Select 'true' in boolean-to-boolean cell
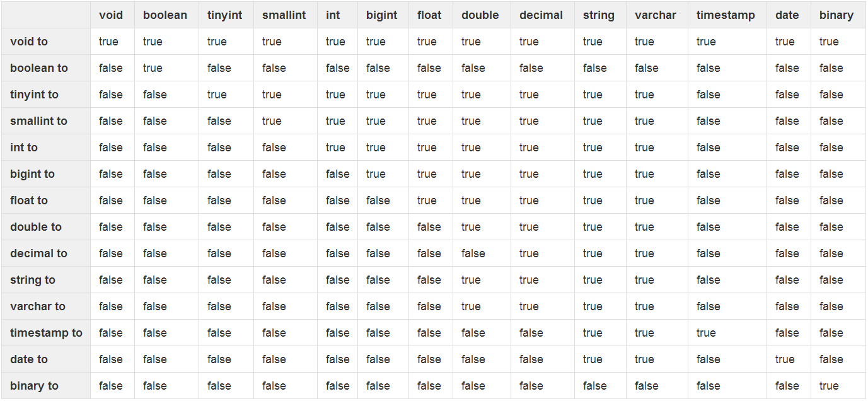 [x=153, y=68]
